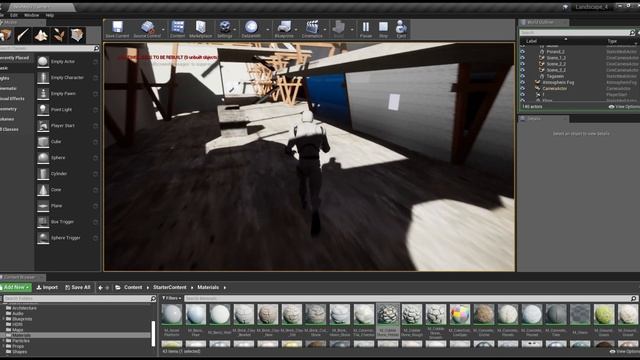640x360 pixels.
Task: Open the Blueprints toolbar icon
Action: 284,27
